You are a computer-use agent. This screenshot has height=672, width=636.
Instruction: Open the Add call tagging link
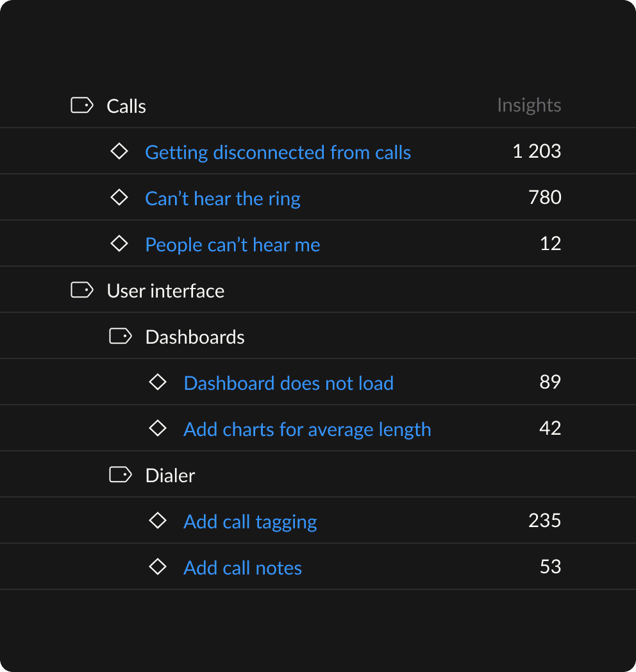point(250,522)
